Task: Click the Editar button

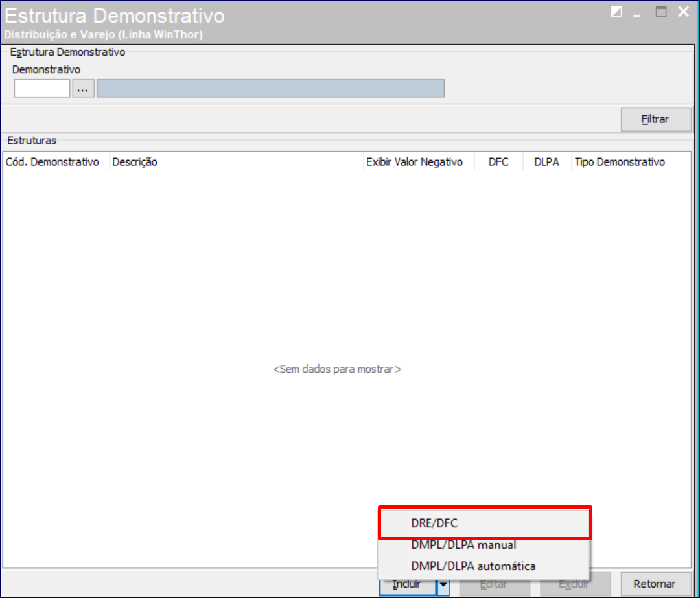Action: (x=495, y=586)
